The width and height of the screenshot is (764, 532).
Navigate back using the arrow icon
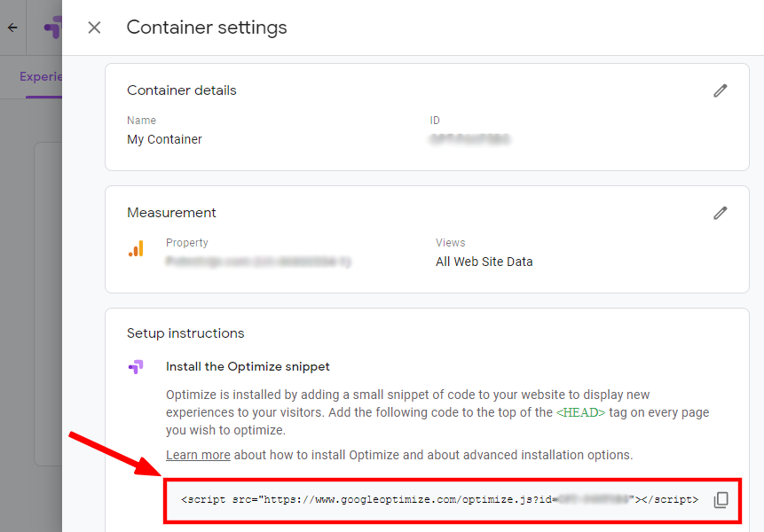tap(12, 27)
